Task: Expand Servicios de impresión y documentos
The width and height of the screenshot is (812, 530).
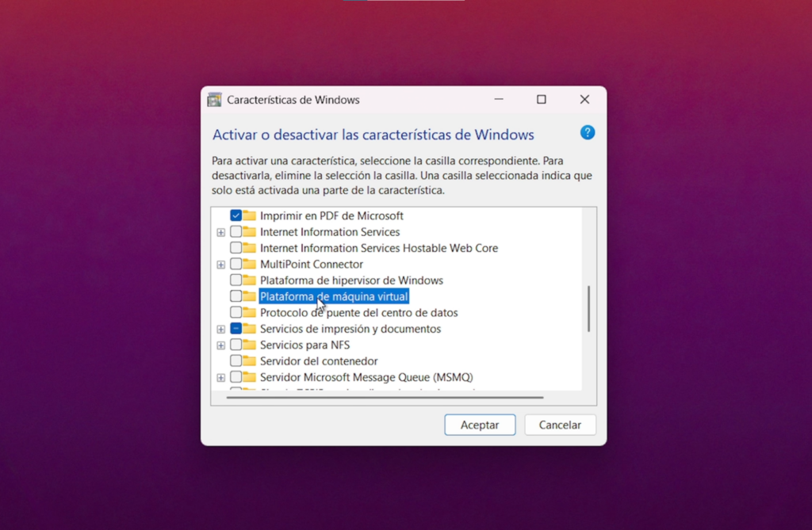Action: 221,329
